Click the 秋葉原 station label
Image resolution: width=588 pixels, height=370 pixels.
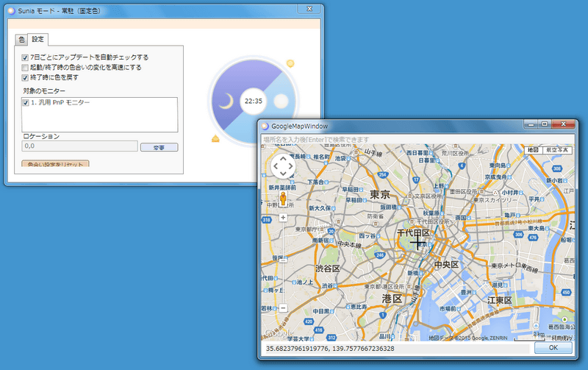431,213
